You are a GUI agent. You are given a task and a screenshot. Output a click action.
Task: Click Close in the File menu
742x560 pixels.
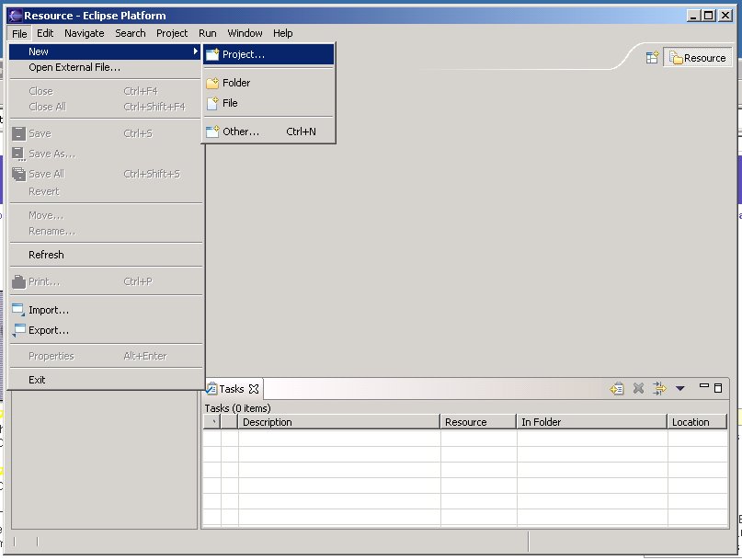[107, 91]
